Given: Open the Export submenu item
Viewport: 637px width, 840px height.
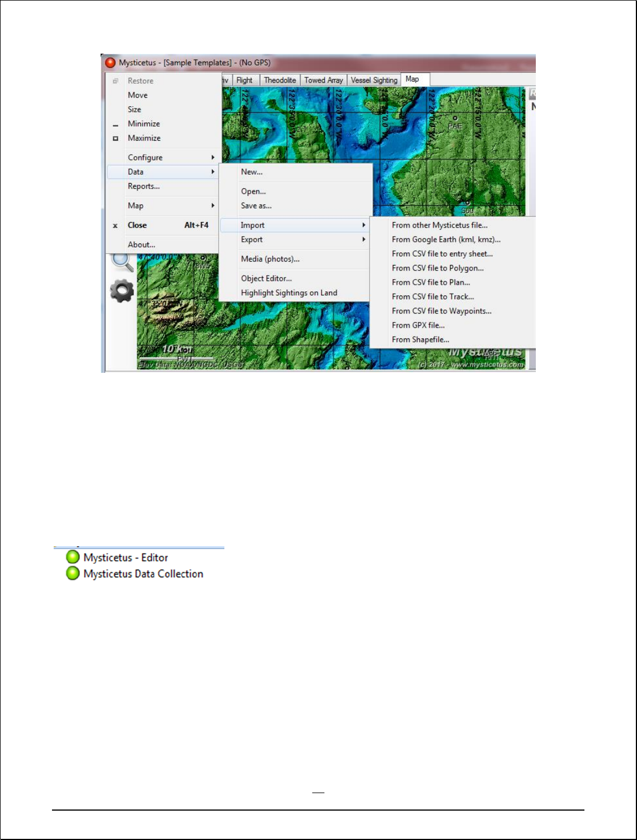Looking at the screenshot, I should click(x=295, y=240).
